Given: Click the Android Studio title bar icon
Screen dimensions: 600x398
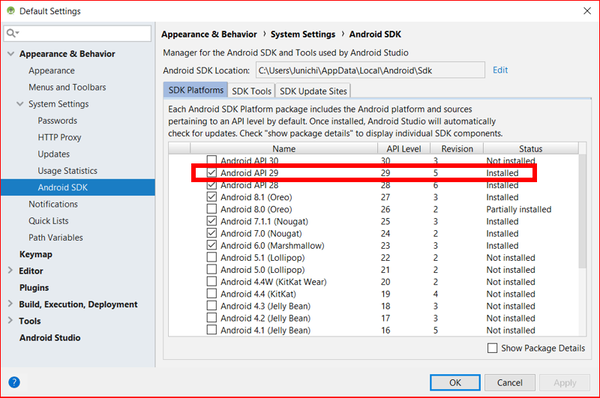Looking at the screenshot, I should 11,11.
